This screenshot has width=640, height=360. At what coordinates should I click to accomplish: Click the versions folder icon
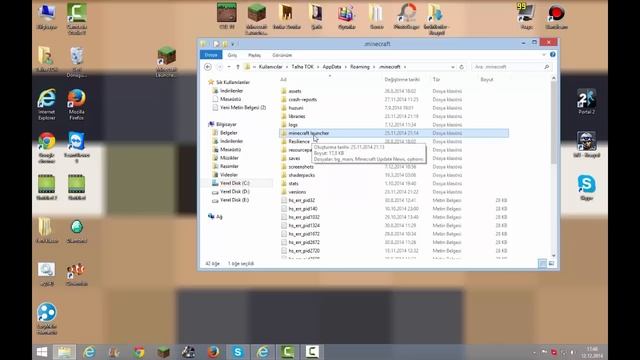coord(284,192)
